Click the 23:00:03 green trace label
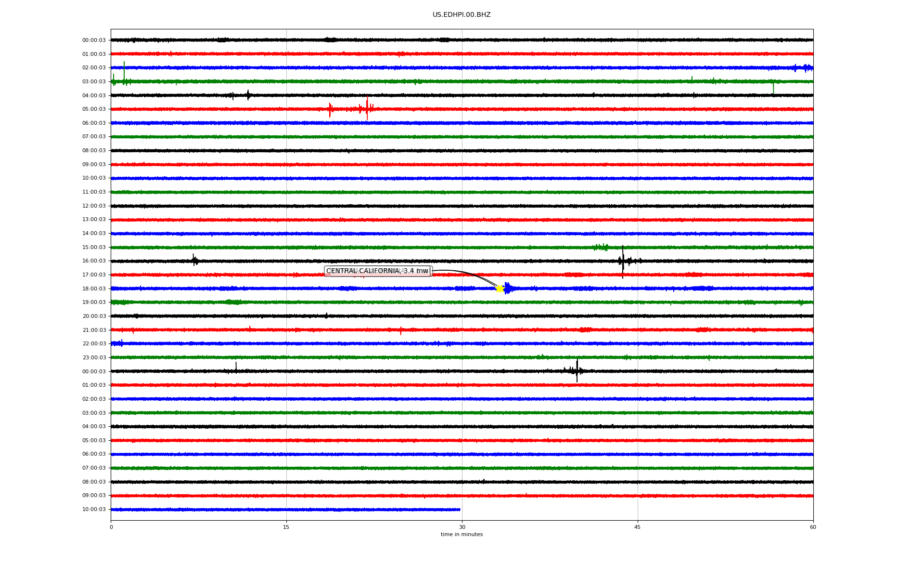This screenshot has height=578, width=924. pyautogui.click(x=94, y=357)
